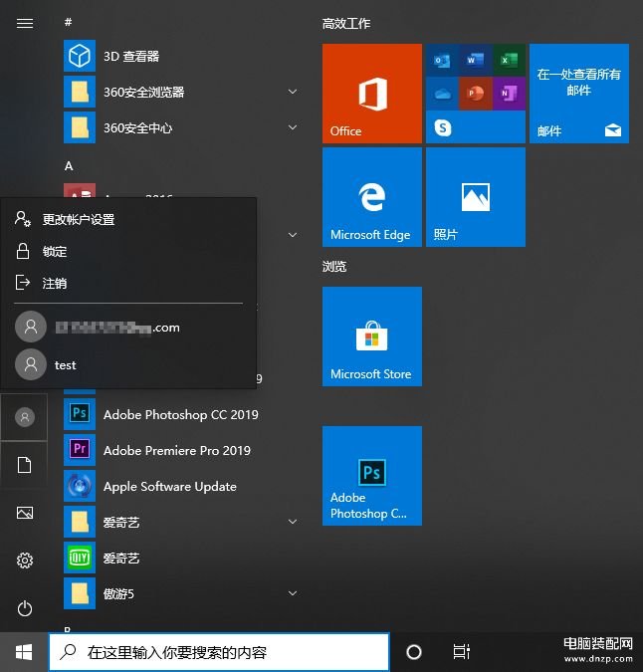
Task: Click the 高效工作 group title
Action: click(x=346, y=24)
